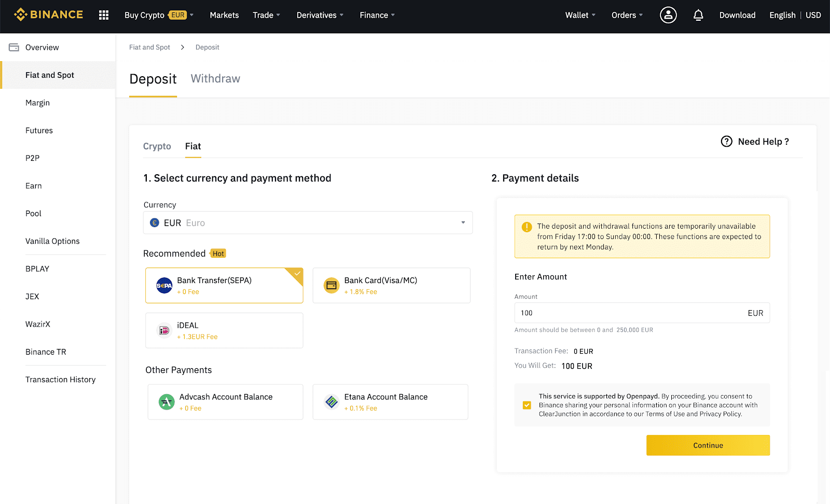The height and width of the screenshot is (504, 830).
Task: Click the Advcash logo icon
Action: [167, 402]
